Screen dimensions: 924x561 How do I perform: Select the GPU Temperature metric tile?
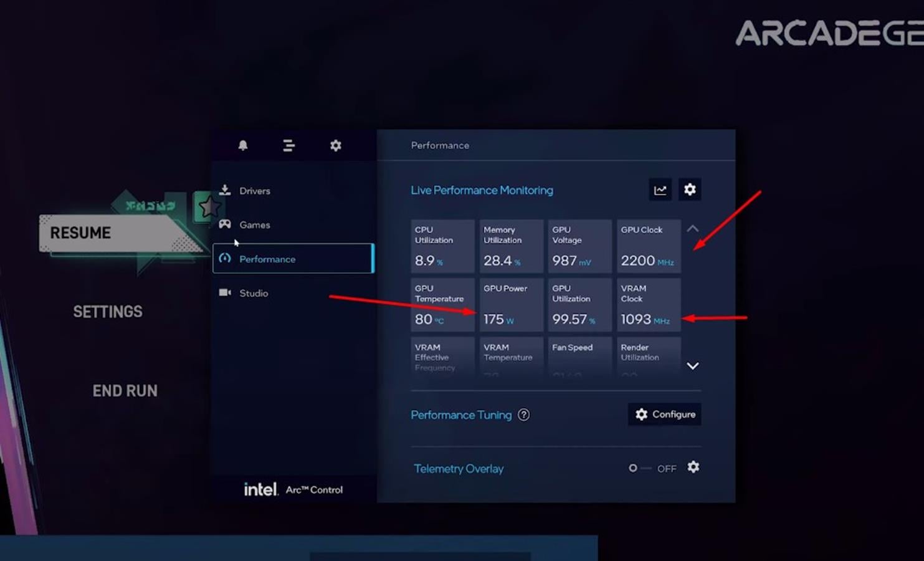(442, 304)
